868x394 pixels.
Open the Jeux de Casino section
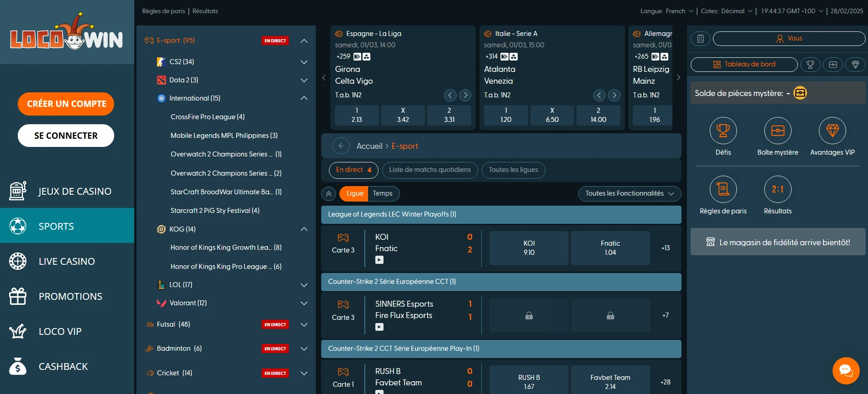[x=67, y=191]
